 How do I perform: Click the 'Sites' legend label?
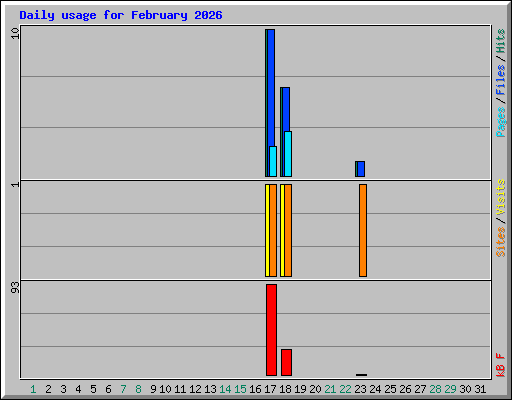(x=501, y=242)
